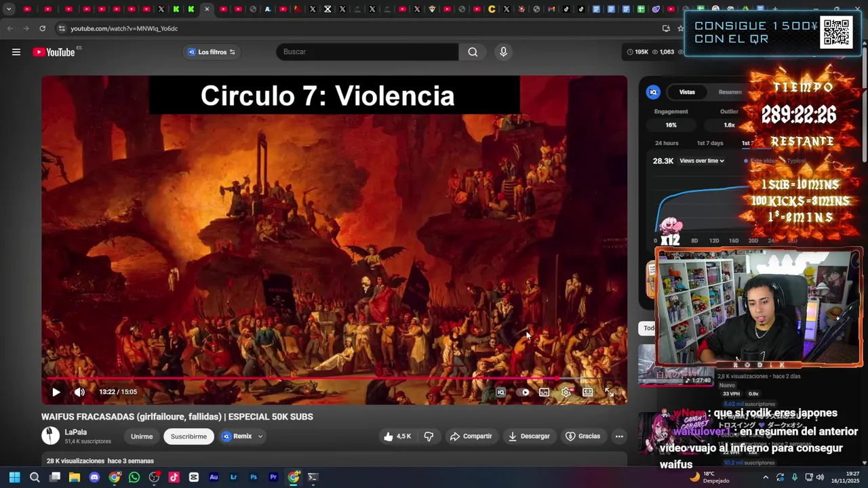The image size is (868, 488).
Task: Open LaPala channel avatar
Action: tap(51, 436)
